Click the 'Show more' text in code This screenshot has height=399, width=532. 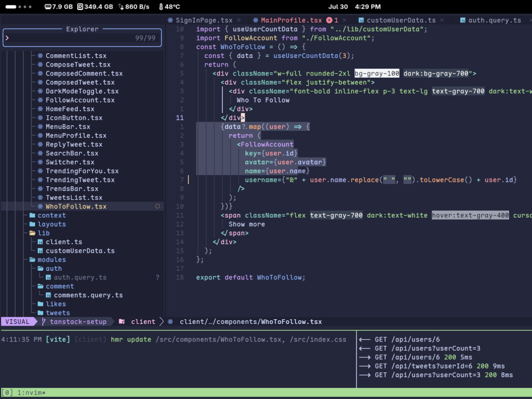pos(247,225)
